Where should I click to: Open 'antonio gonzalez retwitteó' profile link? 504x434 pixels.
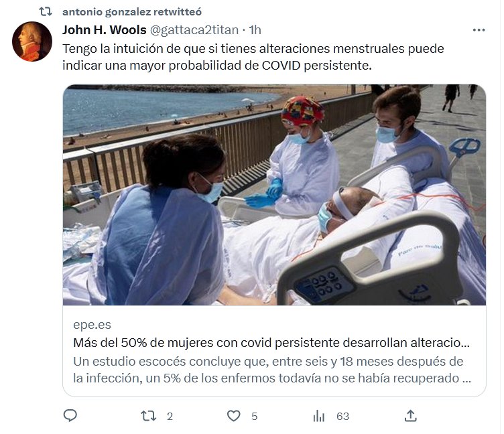[x=132, y=12]
